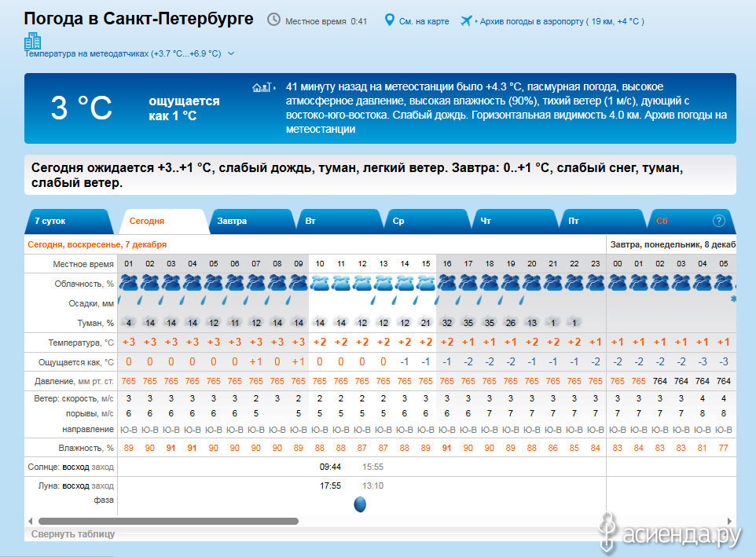Screen dimensions: 756x557
Task: Click the clock icon beside local time
Action: [273, 20]
